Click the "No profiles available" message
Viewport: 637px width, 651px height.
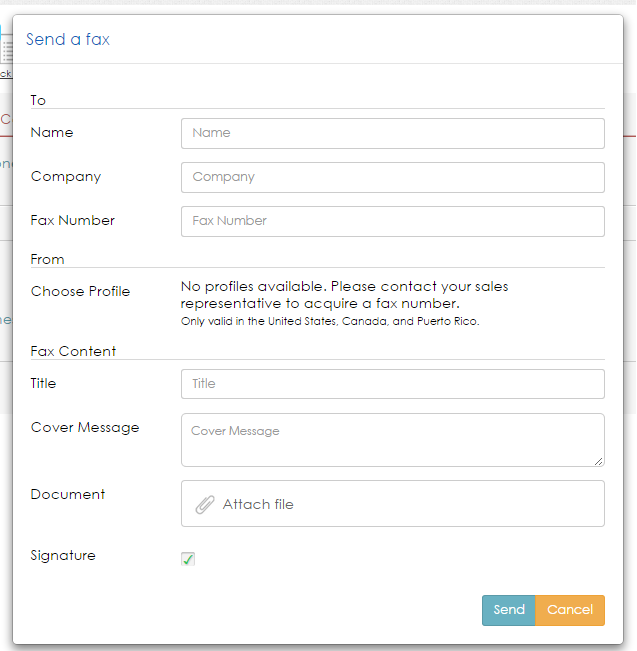[x=344, y=294]
